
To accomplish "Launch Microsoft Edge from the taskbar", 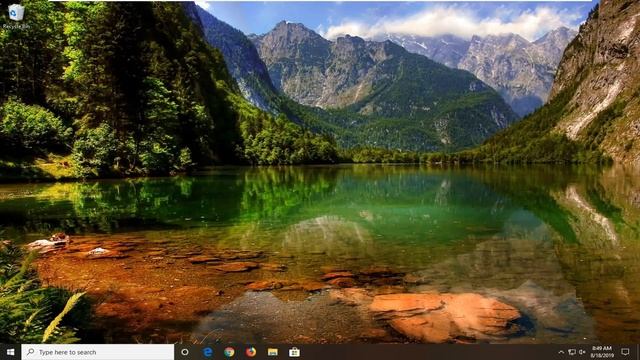I will point(208,352).
